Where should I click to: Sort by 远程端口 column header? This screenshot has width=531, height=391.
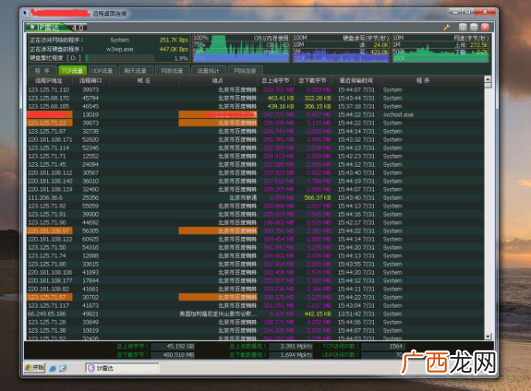[x=91, y=81]
